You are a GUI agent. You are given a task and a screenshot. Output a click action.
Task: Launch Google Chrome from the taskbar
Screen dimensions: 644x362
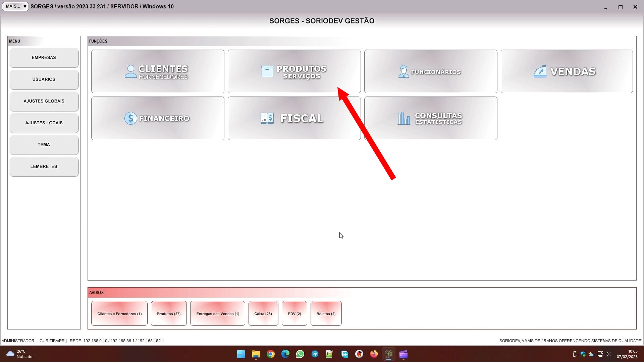[x=271, y=354]
